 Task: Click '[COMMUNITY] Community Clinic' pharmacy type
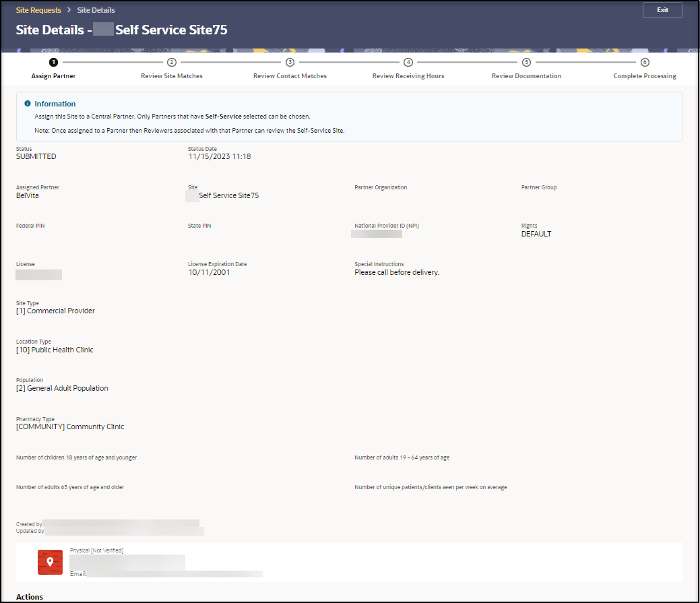click(70, 426)
